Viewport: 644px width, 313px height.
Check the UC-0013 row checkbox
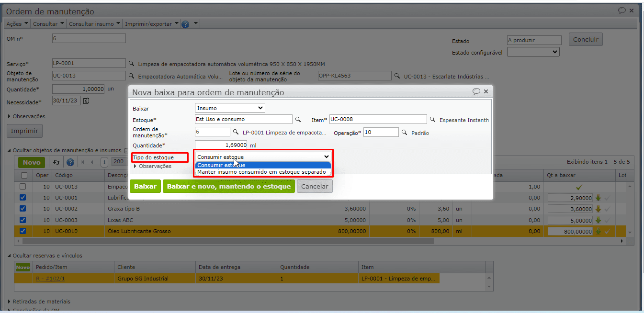[23, 187]
